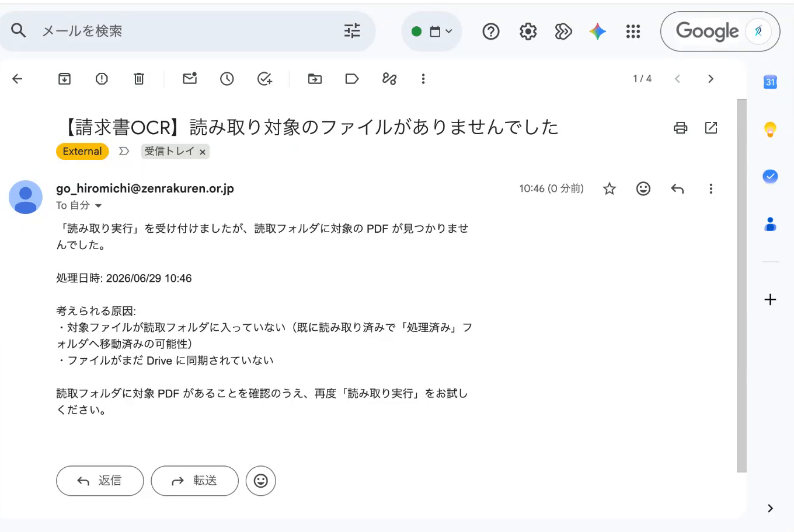This screenshot has width=794, height=532.
Task: Open Google Calendar in side panel
Action: coord(770,82)
